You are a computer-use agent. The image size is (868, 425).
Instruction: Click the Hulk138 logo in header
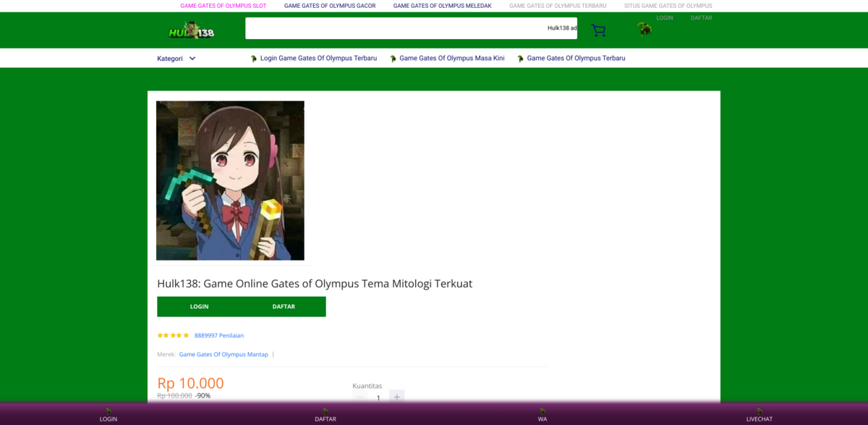click(x=192, y=30)
